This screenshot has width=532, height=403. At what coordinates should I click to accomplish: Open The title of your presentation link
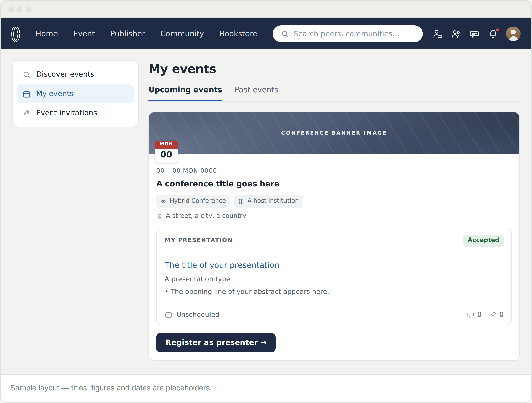[x=222, y=265]
